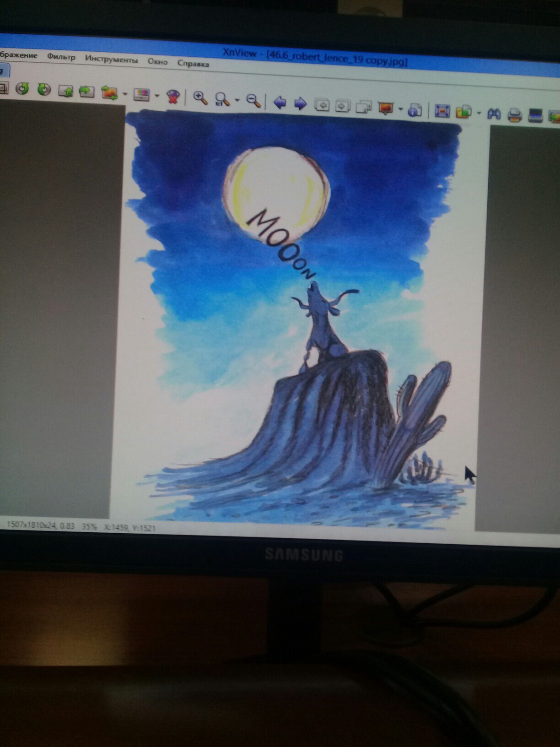Open the dropdown arrow beside the slideshow icon
Image resolution: width=560 pixels, height=747 pixels.
click(x=400, y=109)
